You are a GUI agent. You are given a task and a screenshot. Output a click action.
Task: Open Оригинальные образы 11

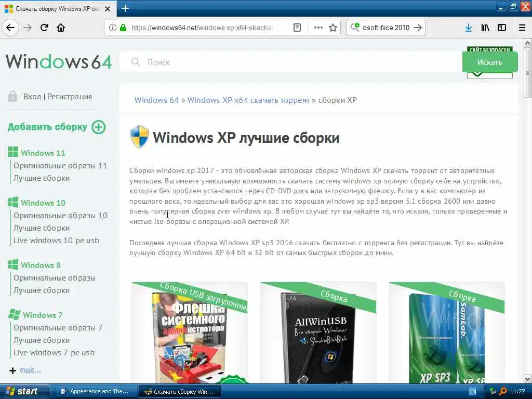(x=60, y=166)
